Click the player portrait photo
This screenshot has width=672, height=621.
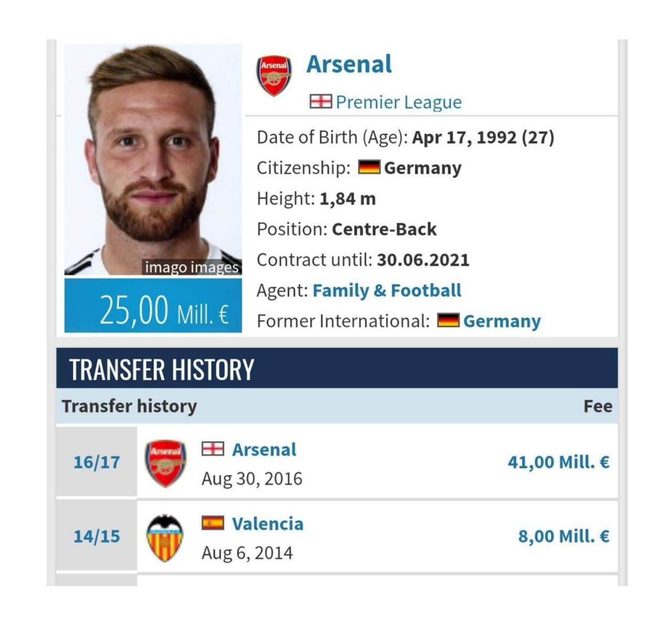click(x=153, y=160)
